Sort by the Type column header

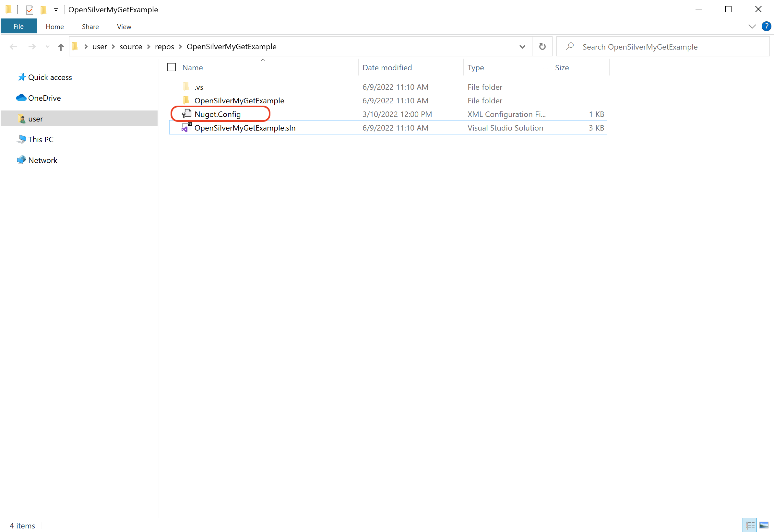click(x=476, y=68)
